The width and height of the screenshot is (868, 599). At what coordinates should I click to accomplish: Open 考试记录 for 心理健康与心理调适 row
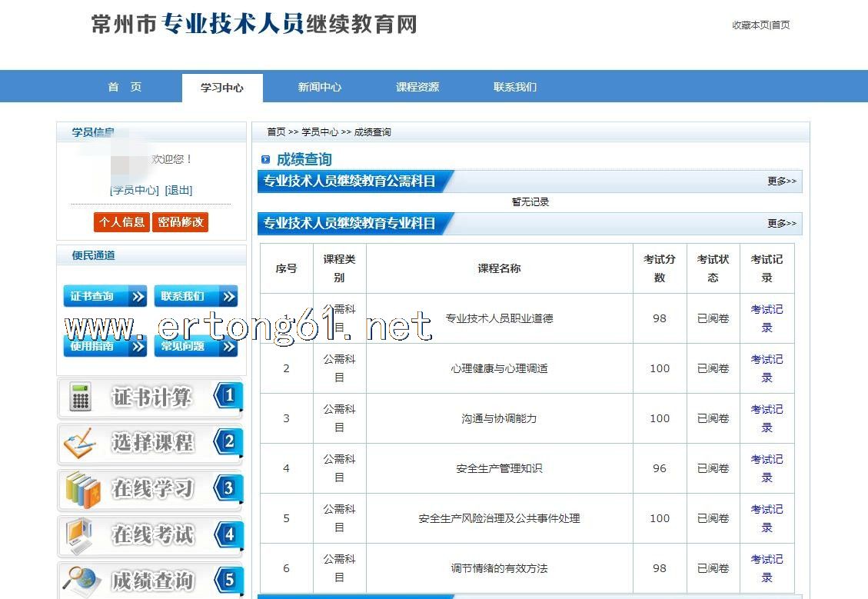(767, 368)
